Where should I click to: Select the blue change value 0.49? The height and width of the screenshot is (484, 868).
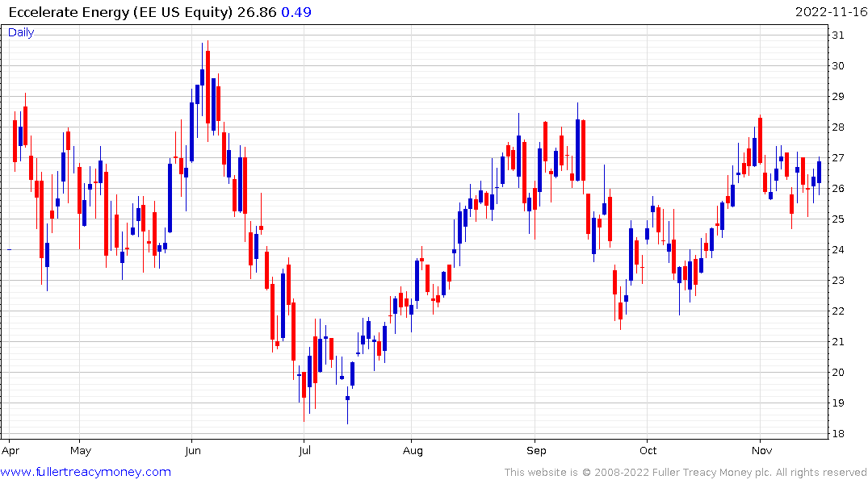[x=296, y=12]
